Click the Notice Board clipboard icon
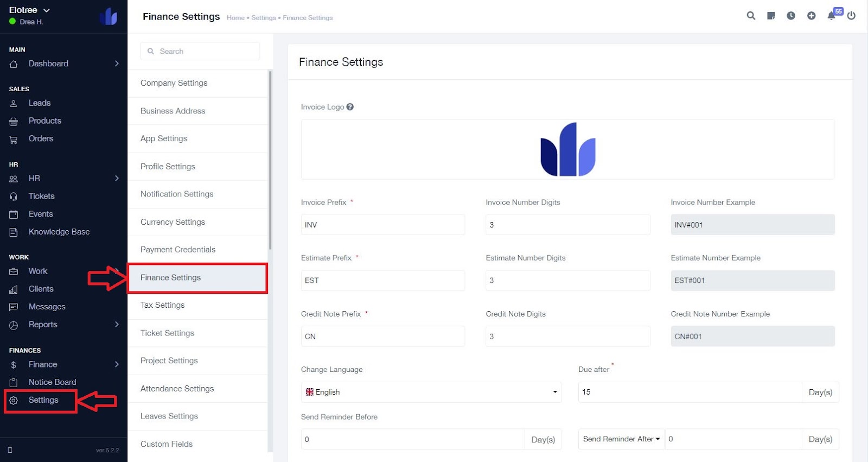The image size is (868, 462). (14, 383)
